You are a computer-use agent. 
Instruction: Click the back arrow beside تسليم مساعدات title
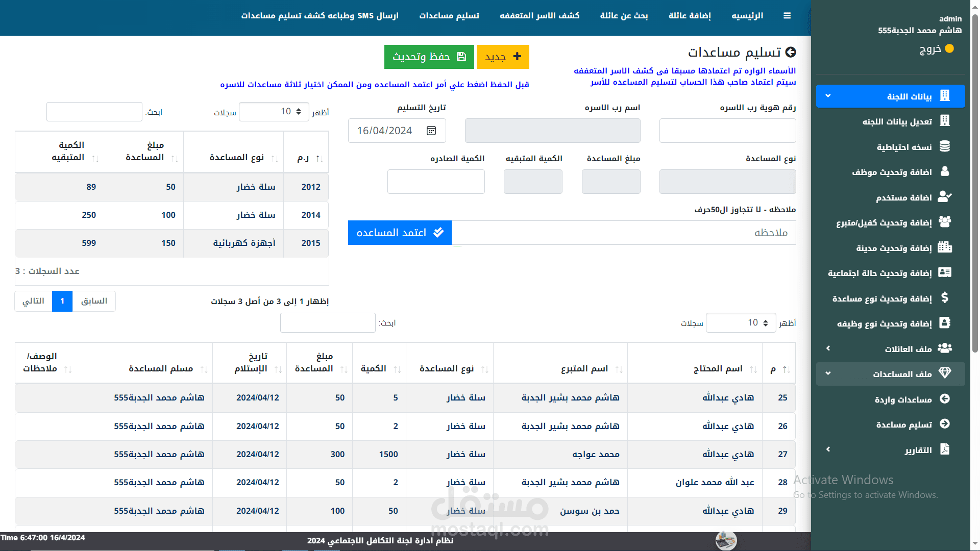click(x=791, y=52)
